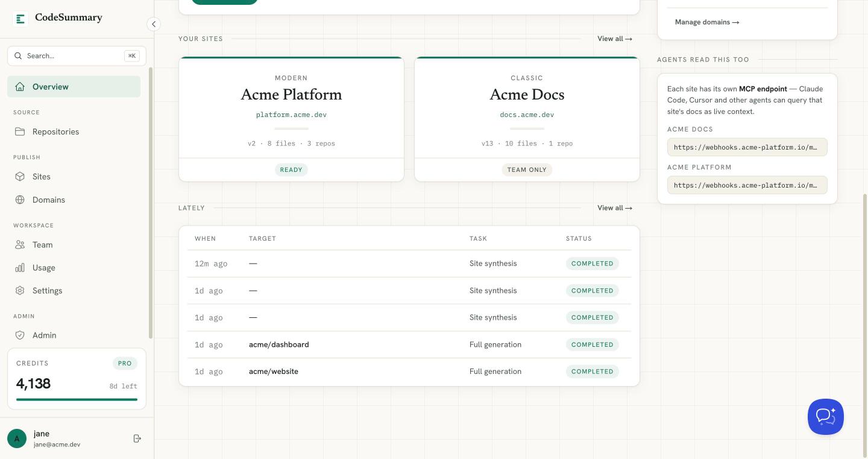
Task: Click COMPLETED badge for acme/dashboard
Action: 592,344
